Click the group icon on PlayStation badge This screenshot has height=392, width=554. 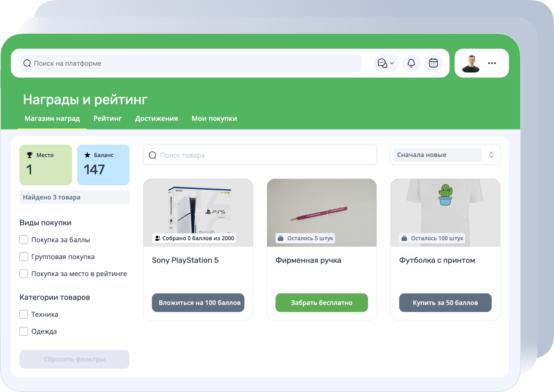click(x=157, y=238)
